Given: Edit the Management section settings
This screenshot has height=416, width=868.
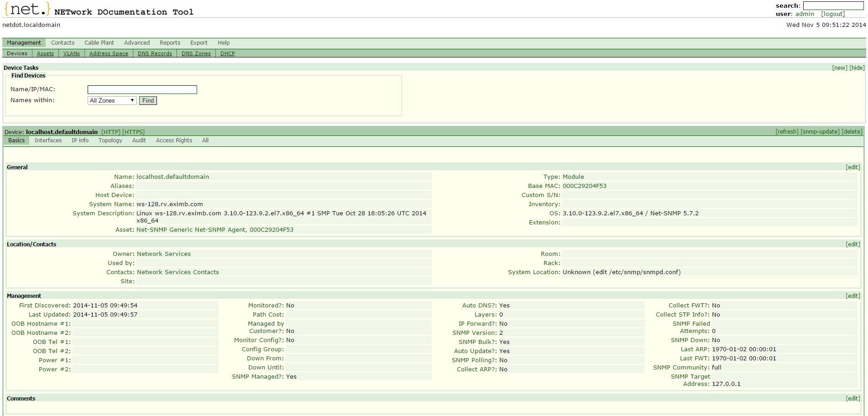Looking at the screenshot, I should (852, 296).
